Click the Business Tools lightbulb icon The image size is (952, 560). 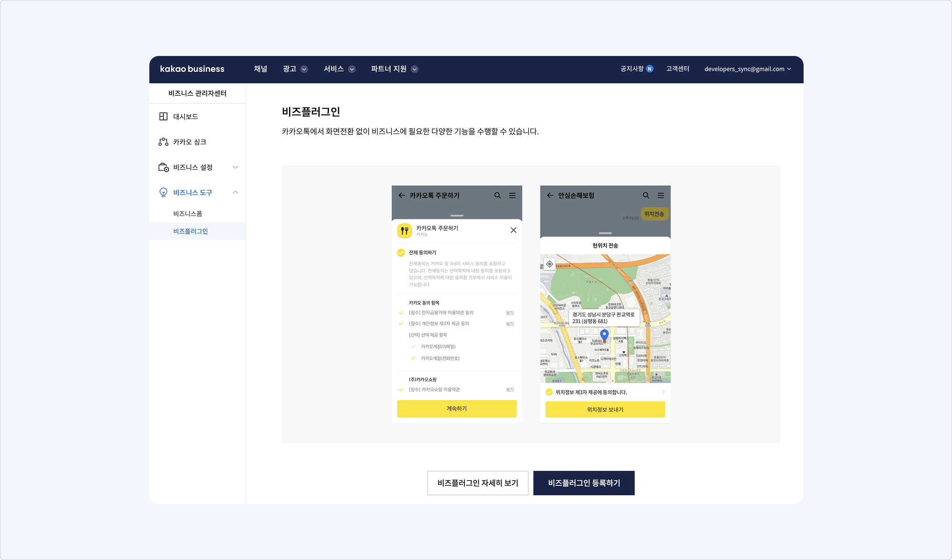pyautogui.click(x=163, y=192)
